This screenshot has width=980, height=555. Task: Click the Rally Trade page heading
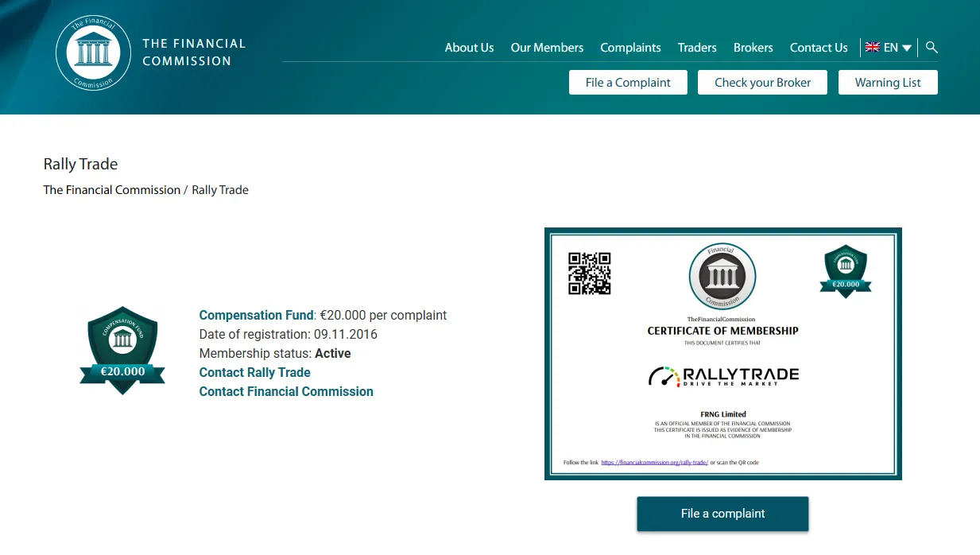point(80,165)
